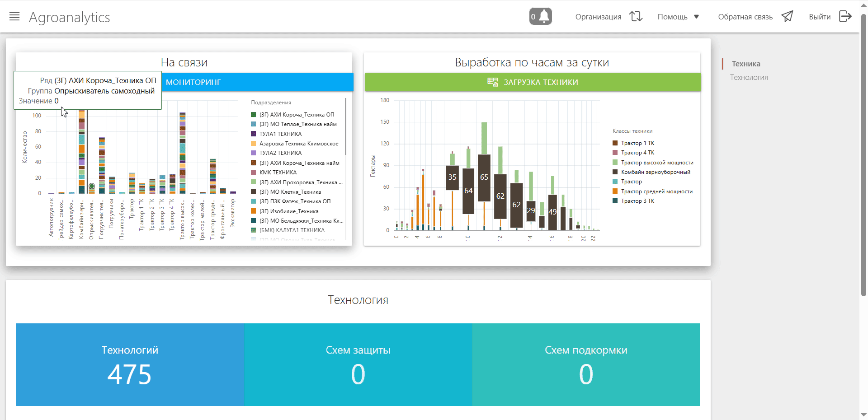The image size is (868, 420).
Task: Toggle ТУЛА1 ТЕХНИКА legend series
Action: (x=280, y=134)
